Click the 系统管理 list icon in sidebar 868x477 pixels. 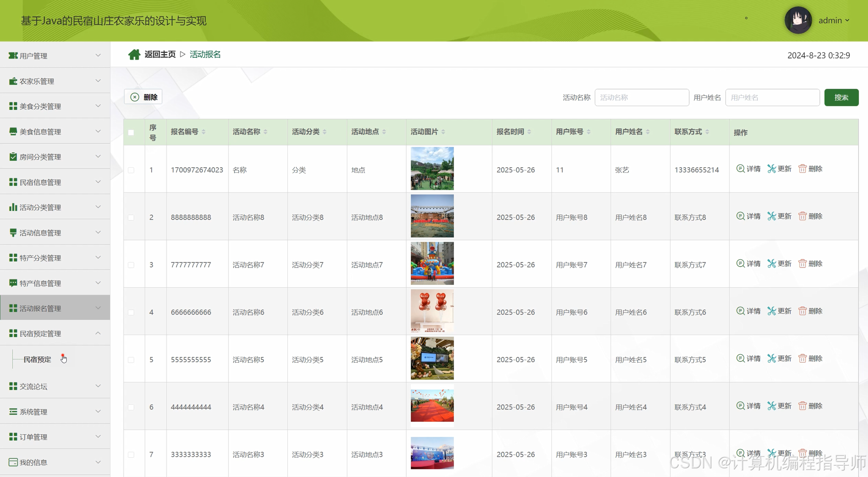tap(13, 412)
